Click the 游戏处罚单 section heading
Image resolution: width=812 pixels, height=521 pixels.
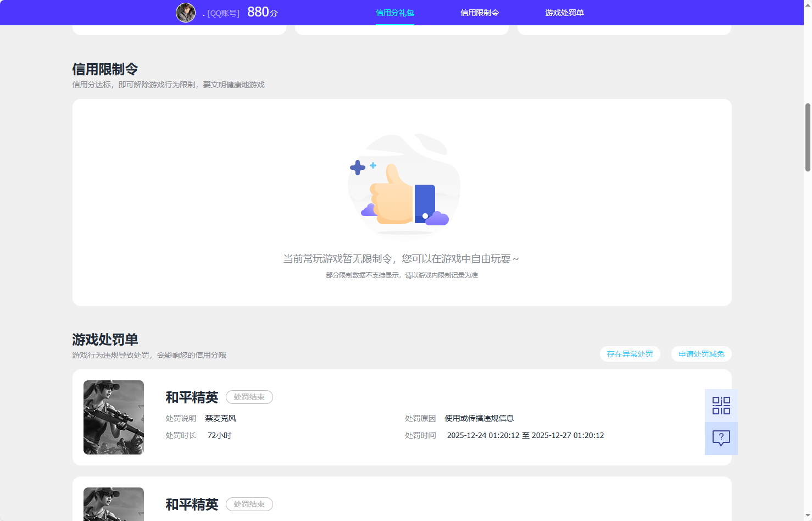105,340
